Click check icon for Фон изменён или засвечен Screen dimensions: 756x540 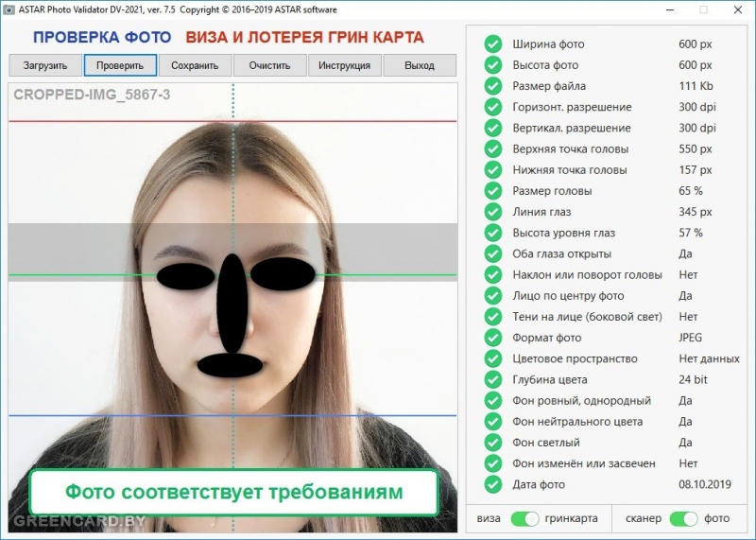pyautogui.click(x=492, y=463)
